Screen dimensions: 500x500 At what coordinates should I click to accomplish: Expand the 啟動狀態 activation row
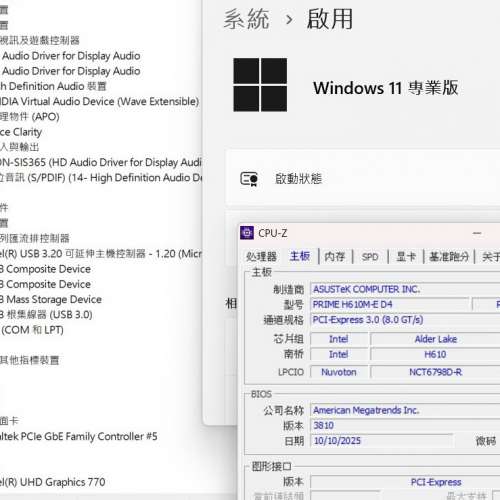[363, 179]
